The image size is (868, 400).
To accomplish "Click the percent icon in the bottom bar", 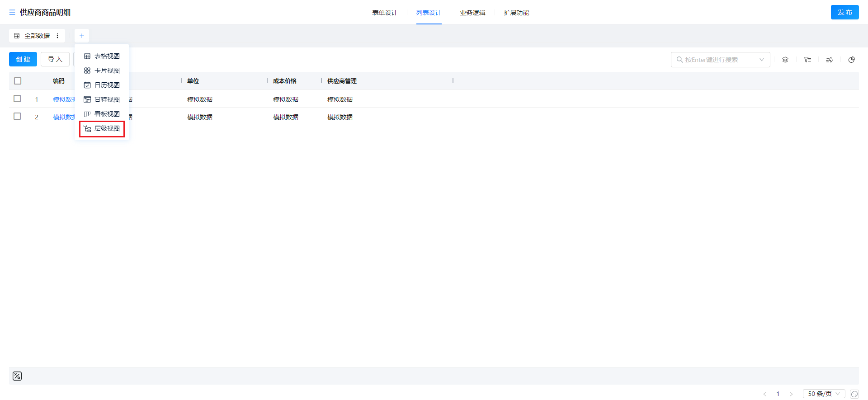I will pyautogui.click(x=17, y=376).
